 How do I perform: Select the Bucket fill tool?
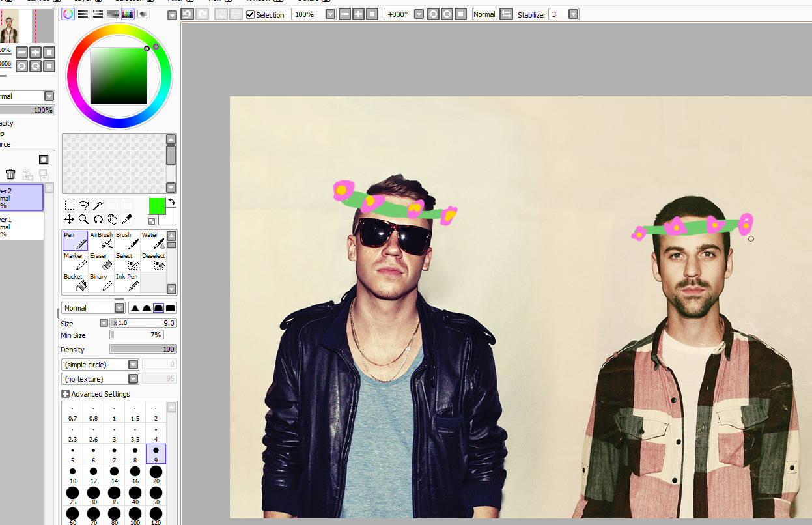coord(76,282)
